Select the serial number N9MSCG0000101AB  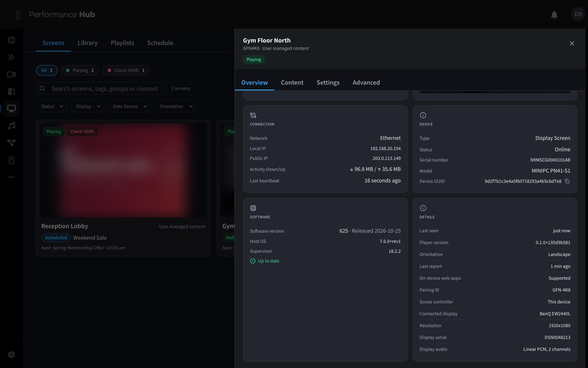pyautogui.click(x=550, y=160)
